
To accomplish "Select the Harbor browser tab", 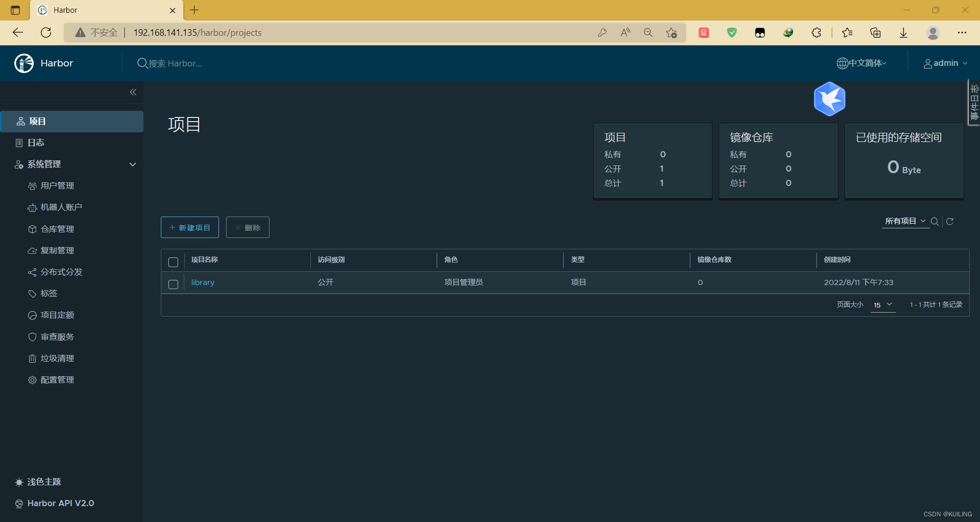I will (107, 11).
